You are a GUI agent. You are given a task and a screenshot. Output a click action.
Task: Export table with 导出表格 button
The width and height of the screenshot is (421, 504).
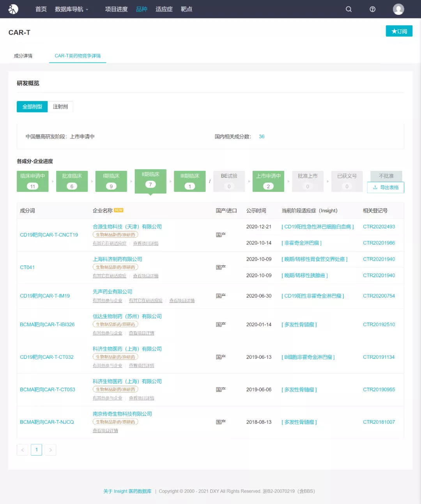[x=386, y=187]
